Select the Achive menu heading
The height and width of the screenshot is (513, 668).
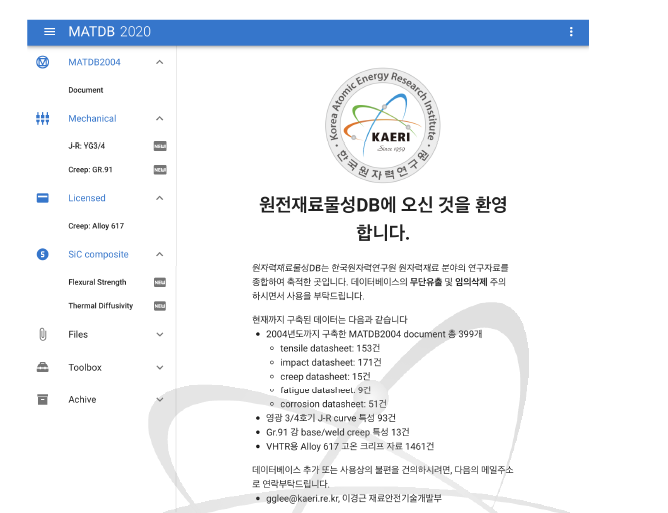82,400
